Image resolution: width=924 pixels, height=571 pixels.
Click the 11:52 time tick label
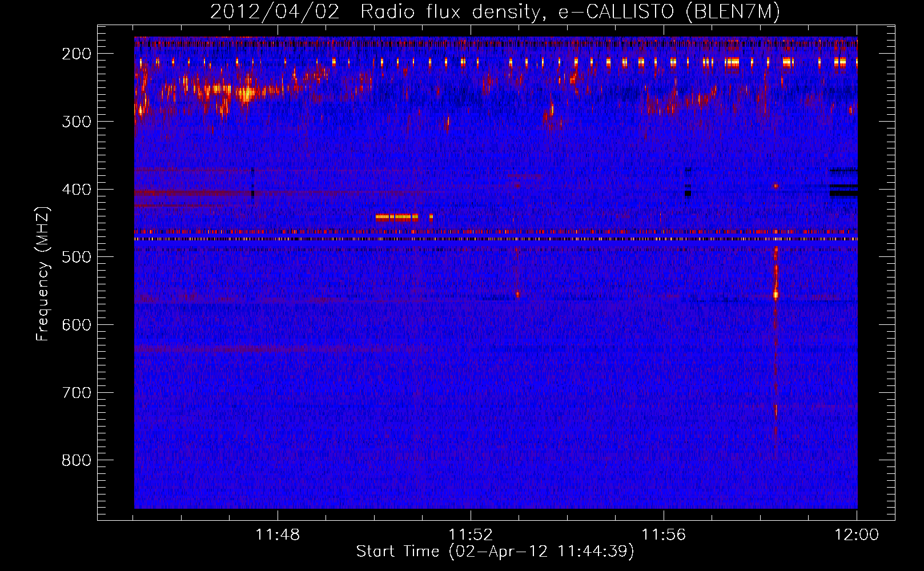[x=471, y=535]
